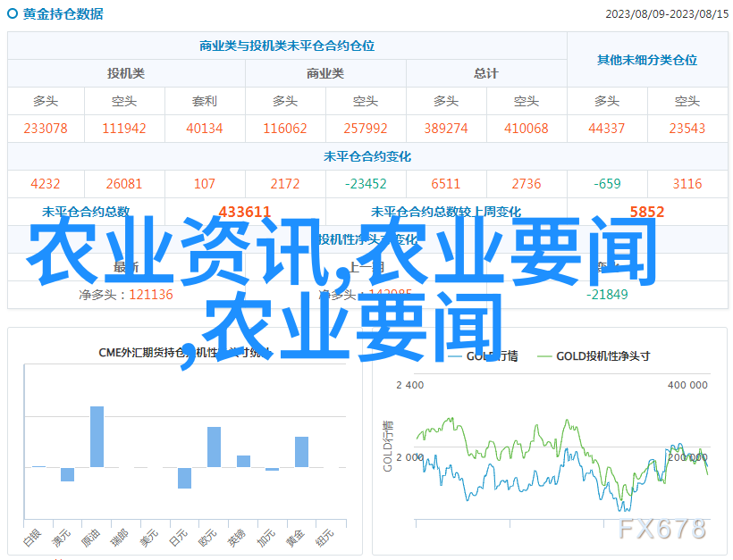
Task: Select the value 410068
Action: click(x=527, y=129)
